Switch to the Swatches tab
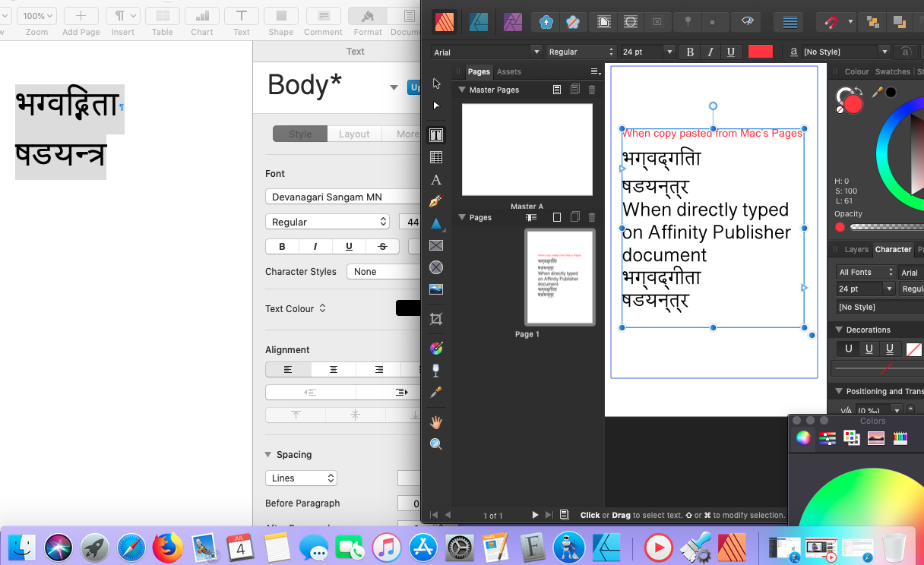 pos(893,71)
